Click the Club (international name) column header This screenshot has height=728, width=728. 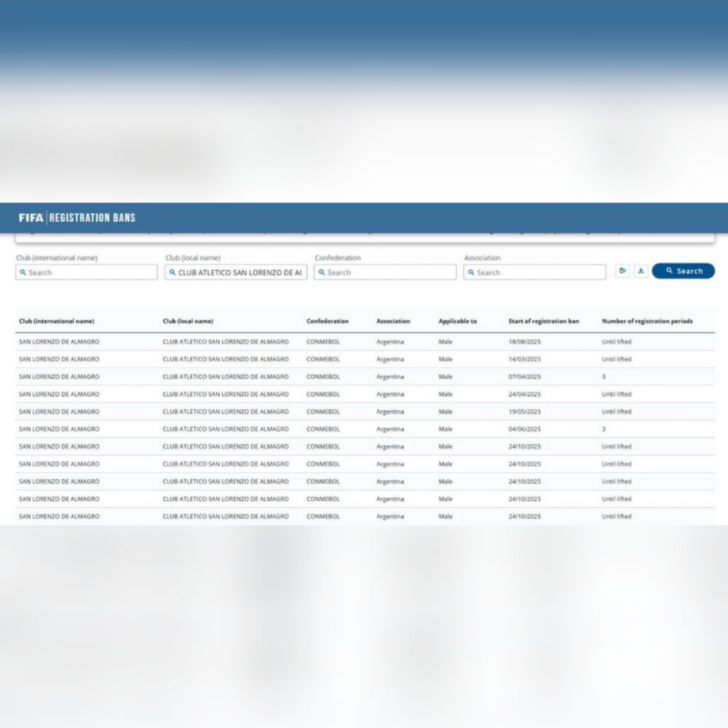56,321
